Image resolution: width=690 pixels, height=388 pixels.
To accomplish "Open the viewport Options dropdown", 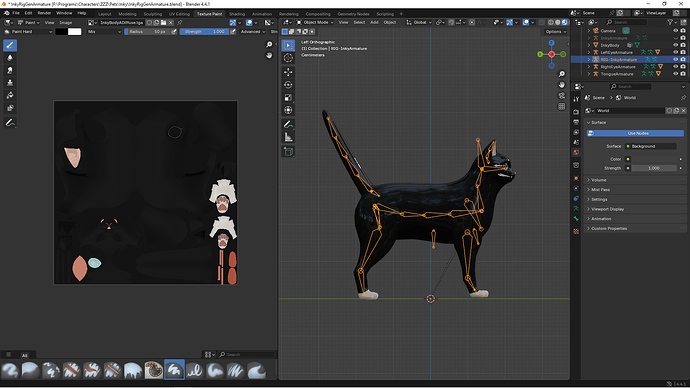I will click(556, 32).
